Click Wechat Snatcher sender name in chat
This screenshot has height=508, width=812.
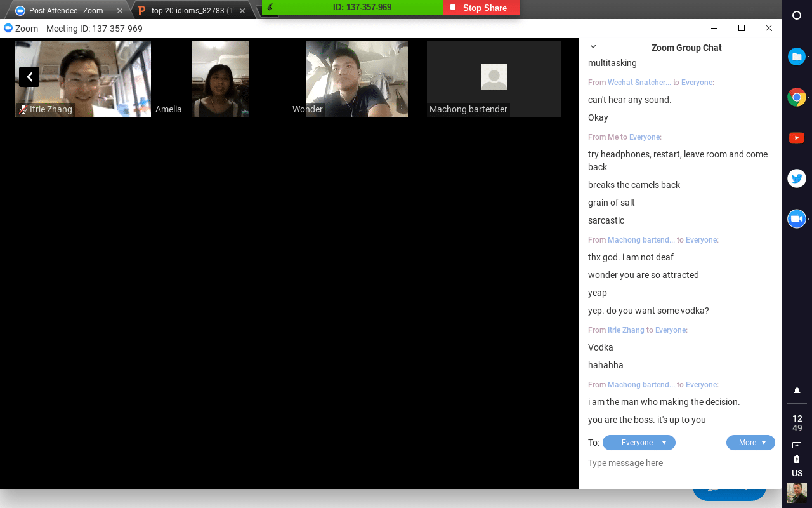tap(639, 83)
